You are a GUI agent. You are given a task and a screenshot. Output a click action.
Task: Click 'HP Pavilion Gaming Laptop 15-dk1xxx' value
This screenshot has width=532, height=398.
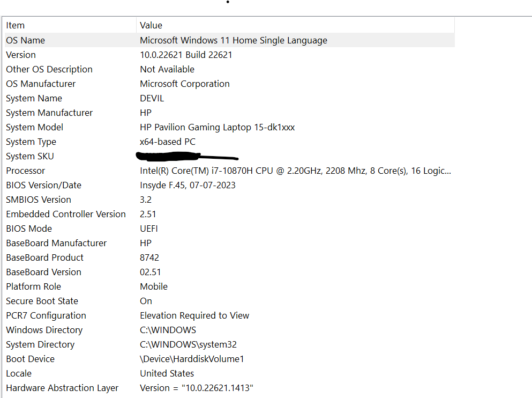pyautogui.click(x=217, y=127)
